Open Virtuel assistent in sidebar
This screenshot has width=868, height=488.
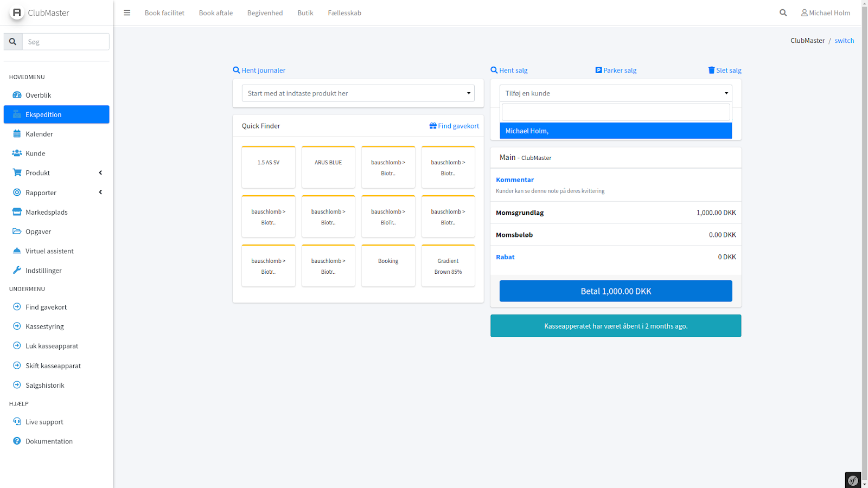49,251
